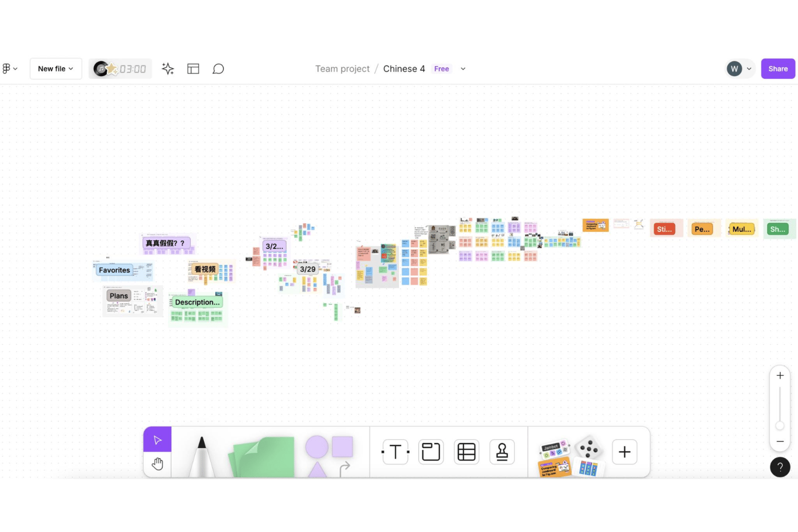Screen dimensions: 798x532
Task: Open the Stamp tool
Action: pos(502,452)
